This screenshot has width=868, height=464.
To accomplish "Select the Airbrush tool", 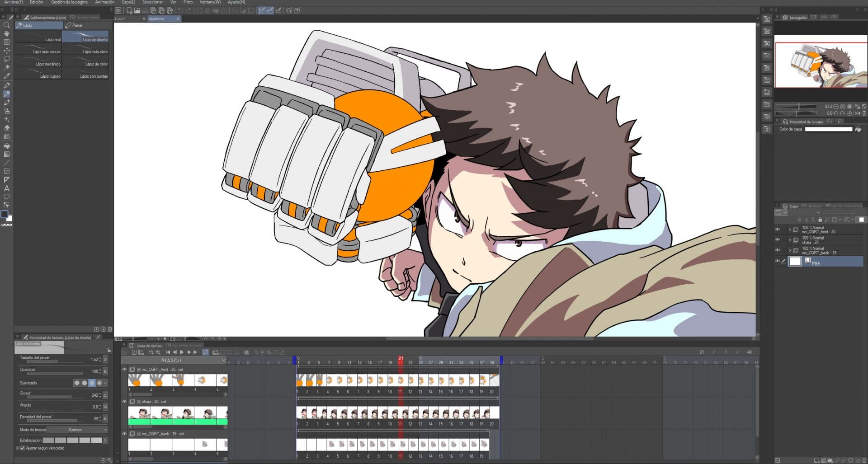I will 7,111.
